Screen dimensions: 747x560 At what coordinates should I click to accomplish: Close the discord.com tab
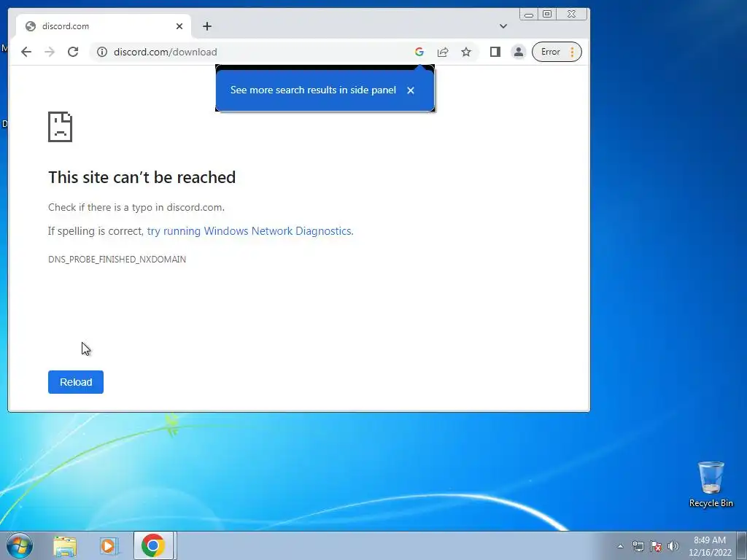pos(179,26)
